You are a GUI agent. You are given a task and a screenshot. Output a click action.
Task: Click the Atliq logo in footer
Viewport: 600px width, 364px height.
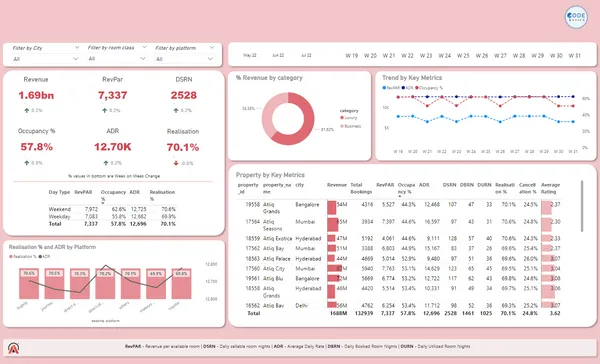tap(13, 348)
